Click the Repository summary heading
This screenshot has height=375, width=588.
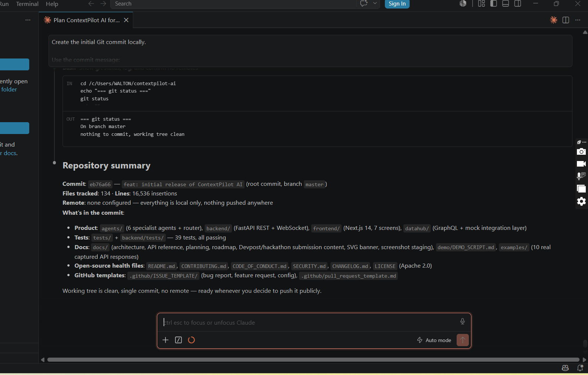point(107,165)
